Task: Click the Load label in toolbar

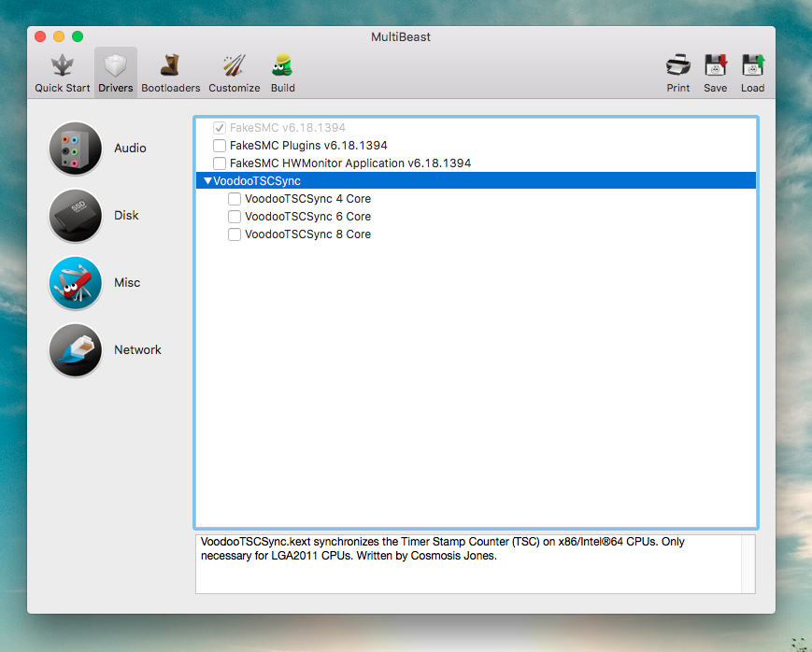Action: tap(752, 88)
